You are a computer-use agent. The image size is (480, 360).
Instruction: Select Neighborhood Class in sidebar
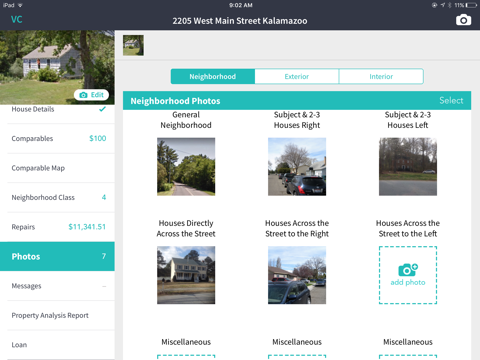[57, 197]
